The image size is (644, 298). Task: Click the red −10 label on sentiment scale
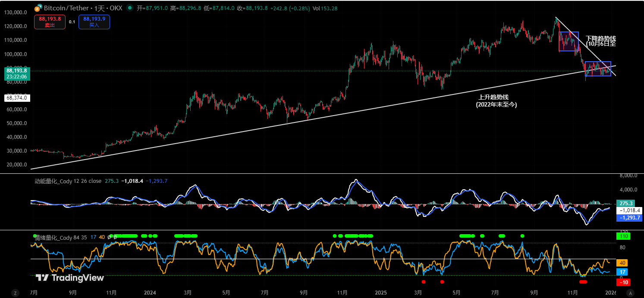[622, 282]
